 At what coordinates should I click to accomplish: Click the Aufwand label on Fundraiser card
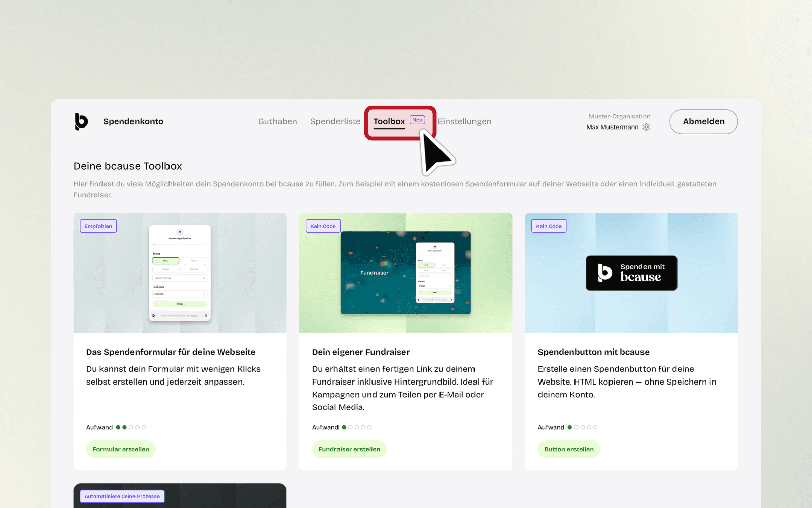[x=325, y=427]
